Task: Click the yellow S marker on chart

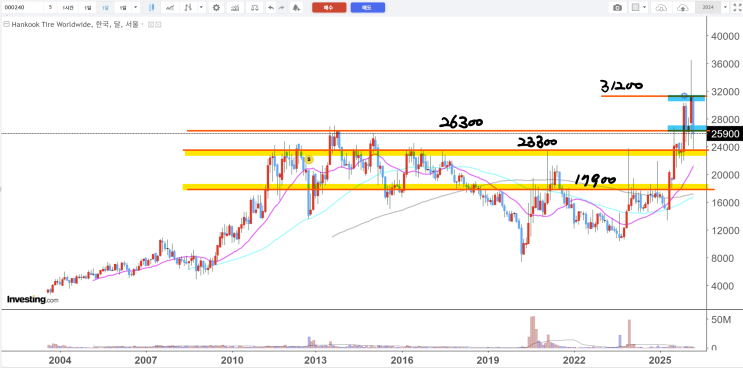Action: pos(308,160)
